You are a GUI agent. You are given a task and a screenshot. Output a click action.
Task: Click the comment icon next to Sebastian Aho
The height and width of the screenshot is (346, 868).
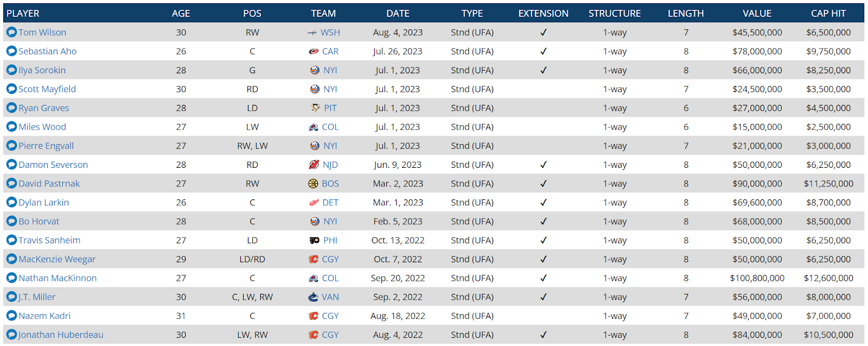(x=11, y=51)
